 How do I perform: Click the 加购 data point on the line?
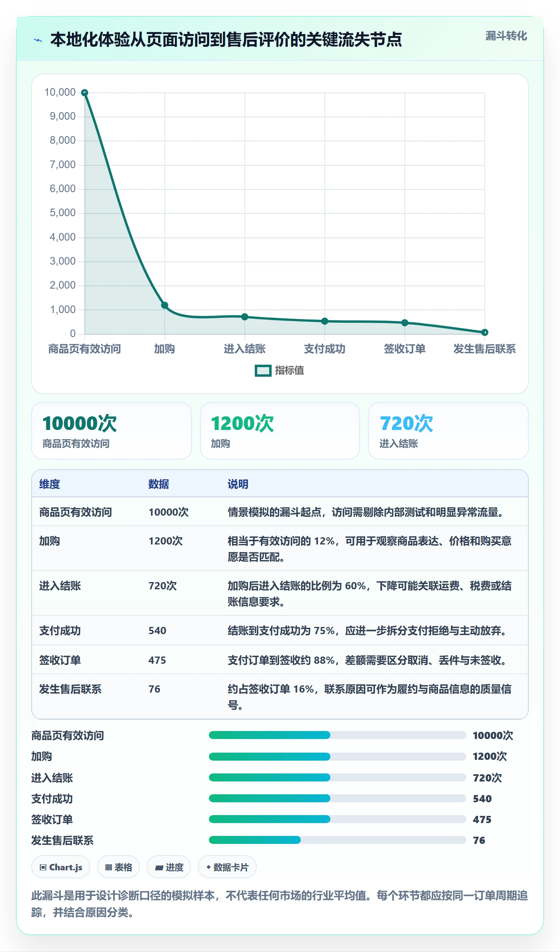[164, 305]
